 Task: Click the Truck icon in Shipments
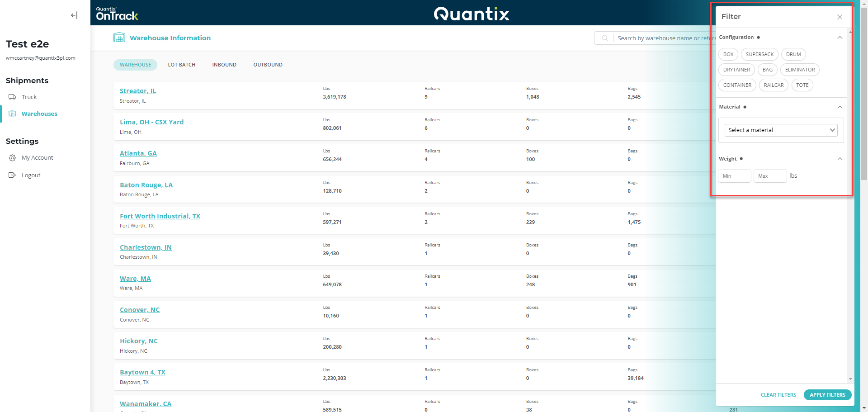click(12, 97)
